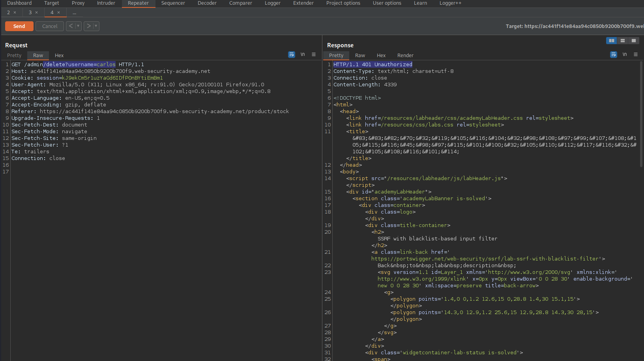644x361 pixels.
Task: Open the Learn tab
Action: 420,3
